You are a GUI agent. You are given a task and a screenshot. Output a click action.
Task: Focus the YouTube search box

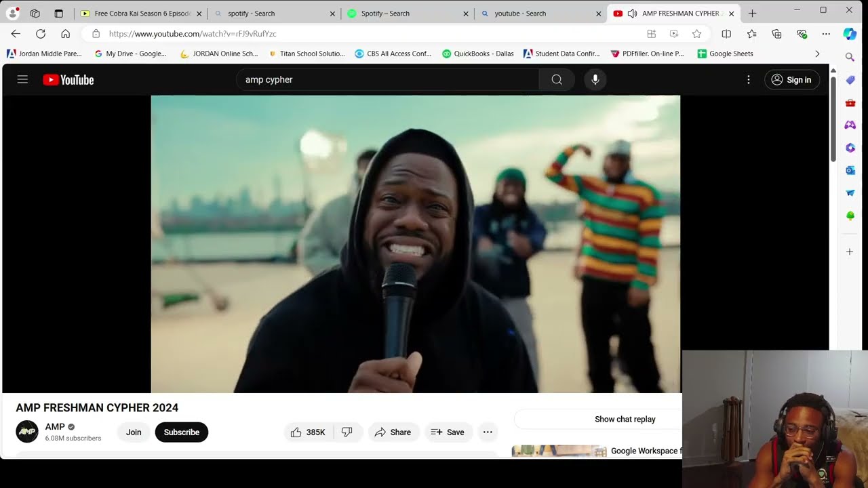pos(388,79)
